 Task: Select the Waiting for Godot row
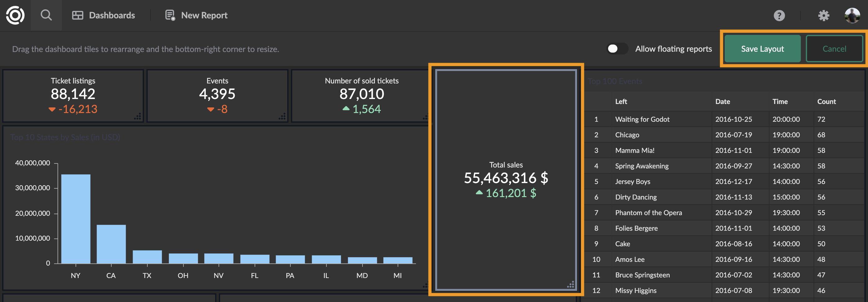(724, 119)
